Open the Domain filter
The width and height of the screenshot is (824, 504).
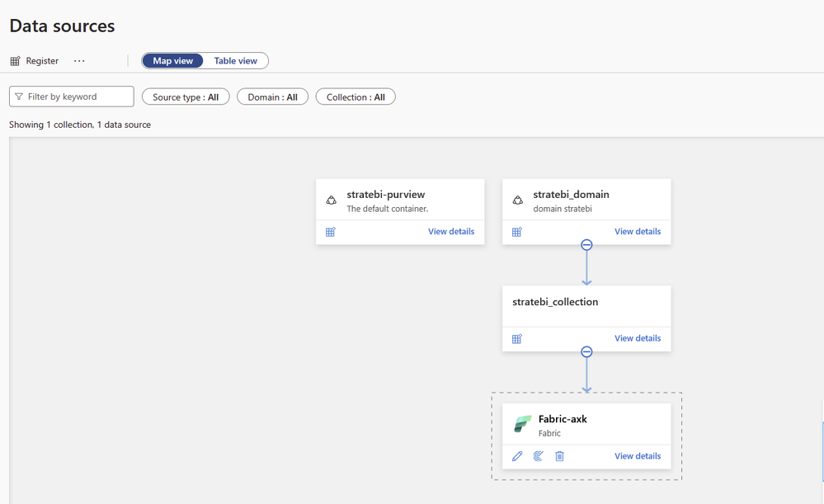[x=272, y=97]
